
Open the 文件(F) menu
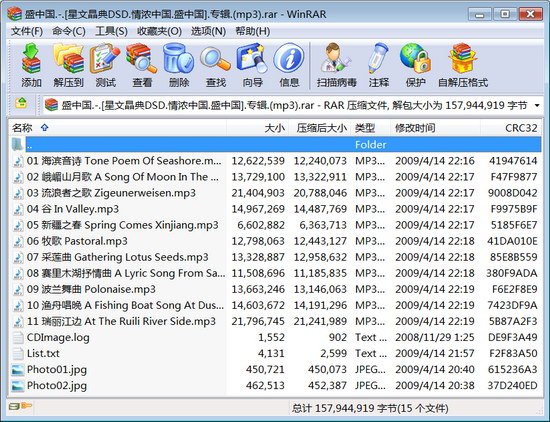click(27, 31)
